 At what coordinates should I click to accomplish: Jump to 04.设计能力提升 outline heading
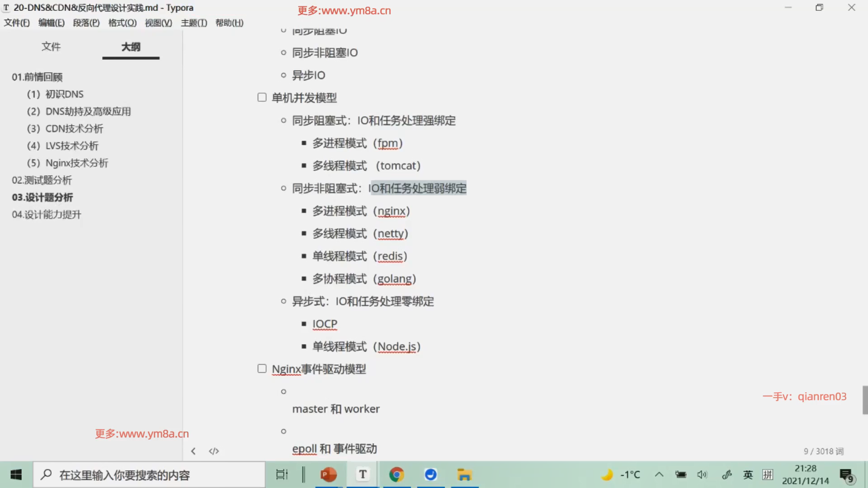47,215
